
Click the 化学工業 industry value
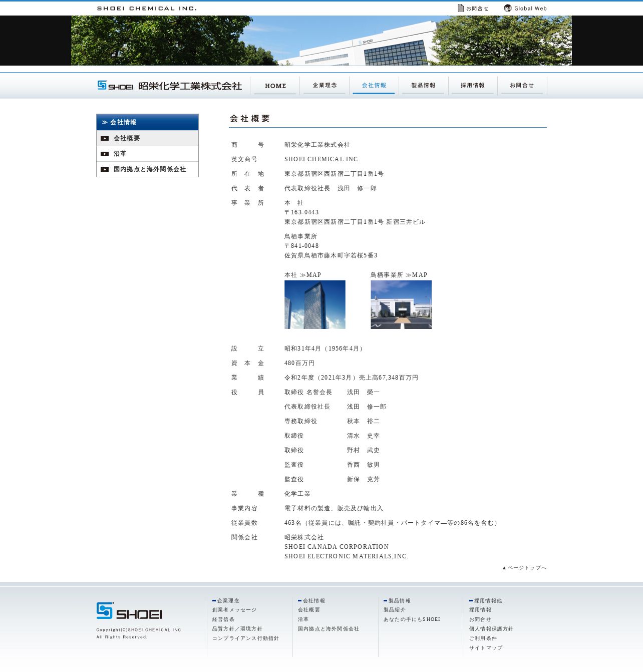tap(297, 494)
